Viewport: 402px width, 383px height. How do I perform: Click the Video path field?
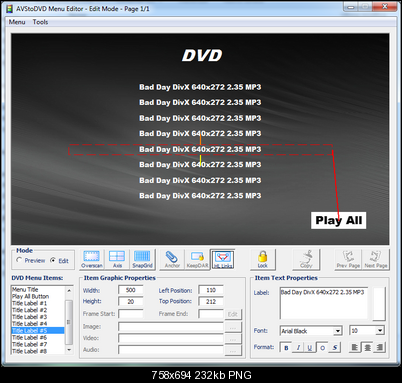click(171, 338)
